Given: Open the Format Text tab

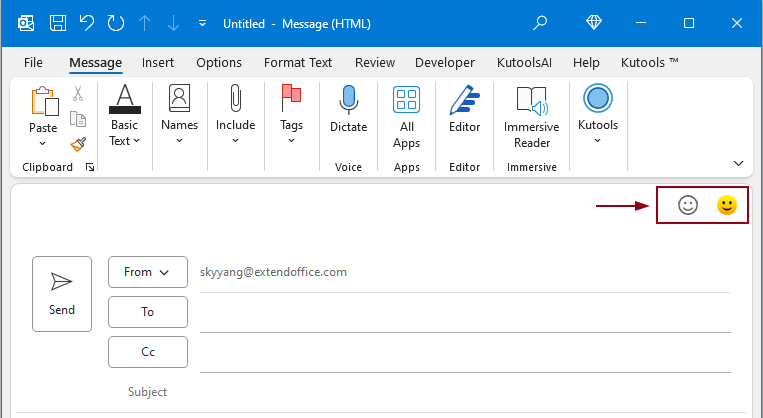Looking at the screenshot, I should [x=298, y=62].
